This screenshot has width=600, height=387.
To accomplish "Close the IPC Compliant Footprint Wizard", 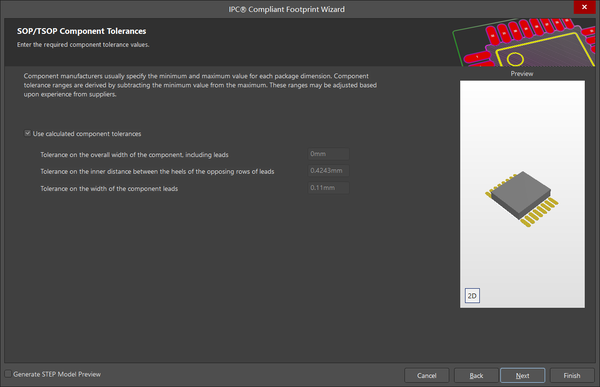I will [584, 7].
